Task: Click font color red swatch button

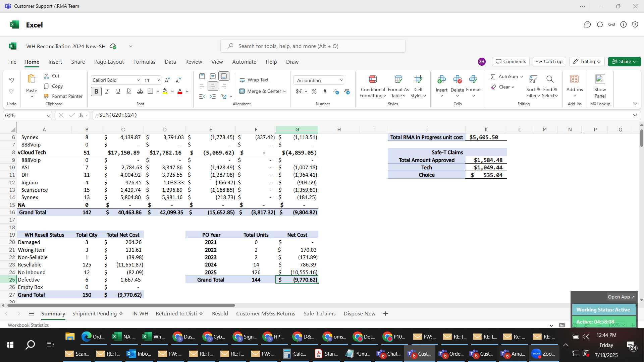Action: (180, 91)
